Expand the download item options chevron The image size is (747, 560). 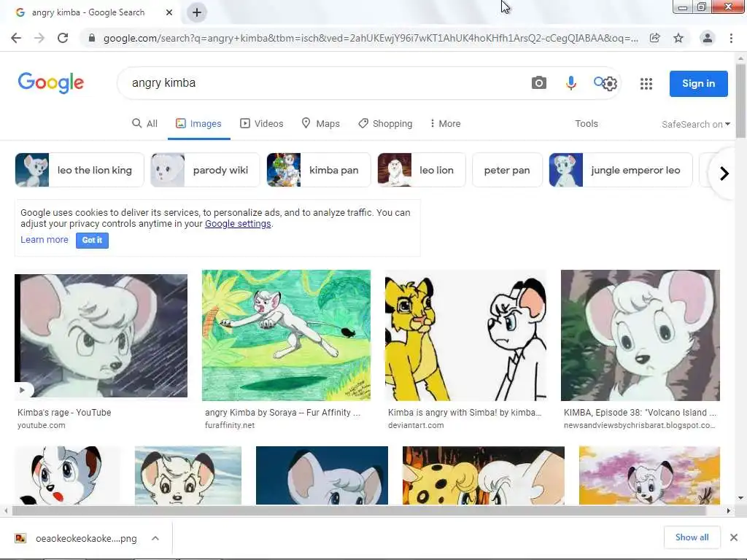tap(155, 539)
